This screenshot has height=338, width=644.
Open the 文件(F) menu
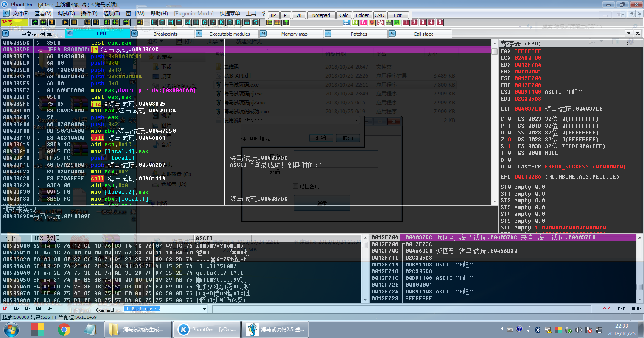pyautogui.click(x=20, y=14)
